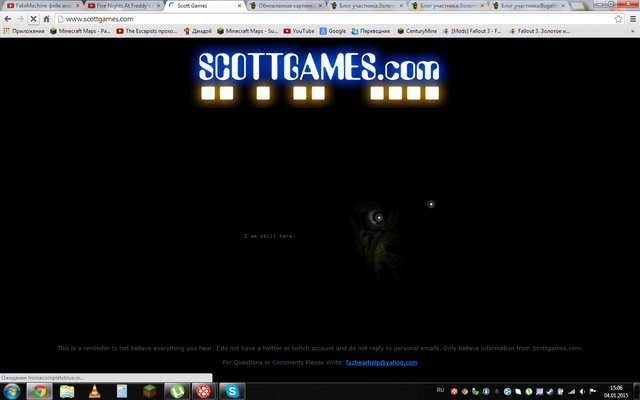Viewport: 640px width, 400px height.
Task: Open File Explorer from the taskbar
Action: point(67,391)
